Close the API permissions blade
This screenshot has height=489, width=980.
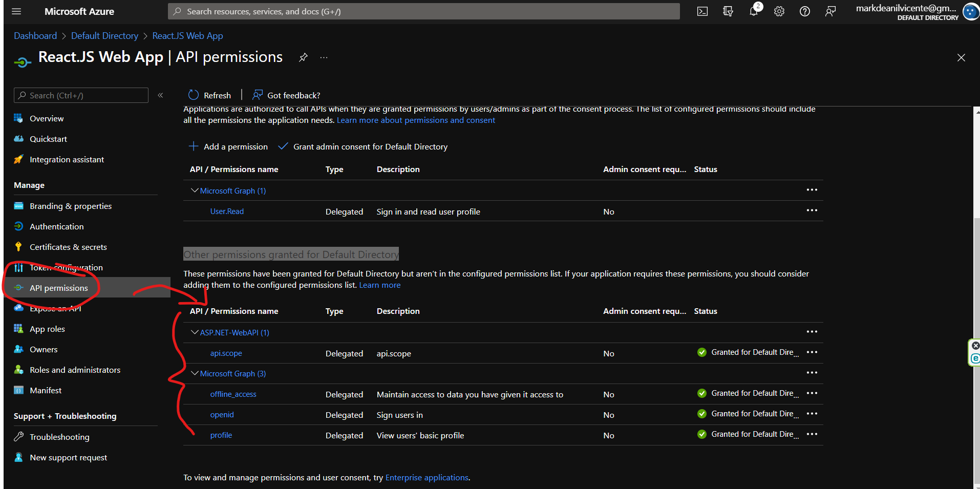pos(961,58)
